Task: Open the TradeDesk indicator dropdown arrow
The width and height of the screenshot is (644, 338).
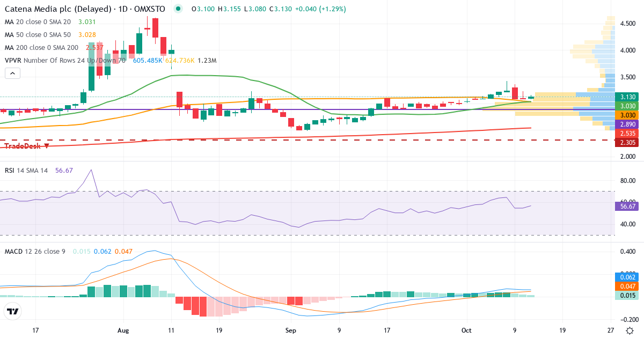Action: pos(47,146)
